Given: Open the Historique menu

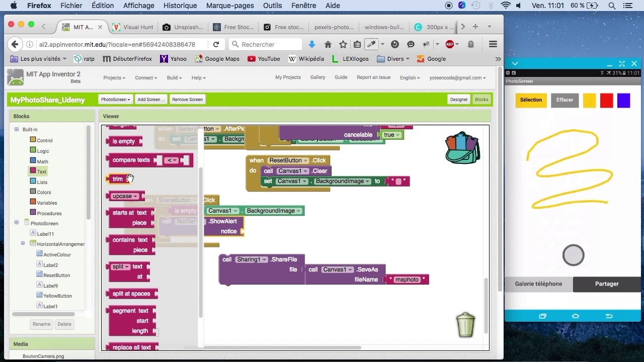Looking at the screenshot, I should pos(180,6).
